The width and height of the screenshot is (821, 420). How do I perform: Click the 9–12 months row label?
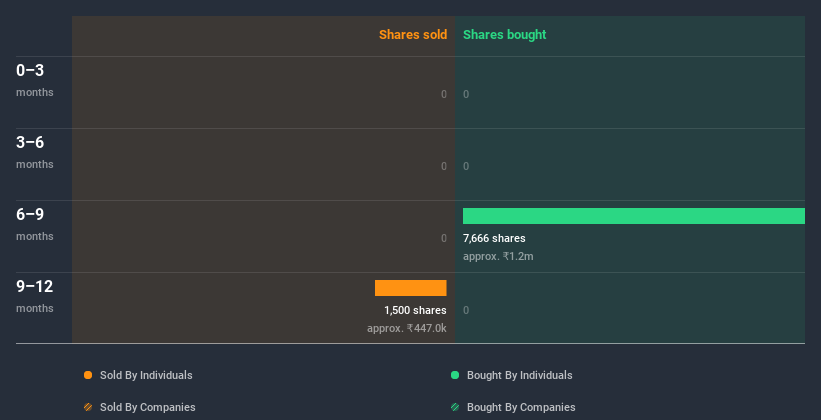click(35, 296)
